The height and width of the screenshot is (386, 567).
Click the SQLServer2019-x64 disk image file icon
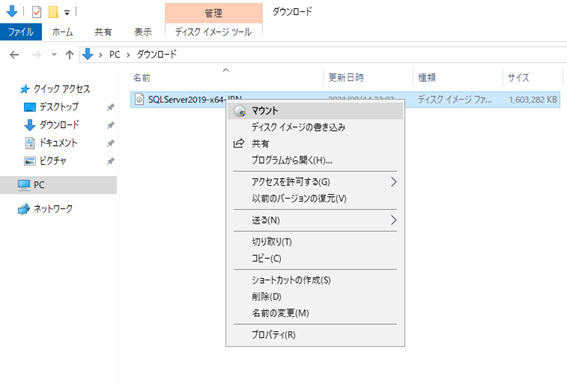[x=139, y=99]
